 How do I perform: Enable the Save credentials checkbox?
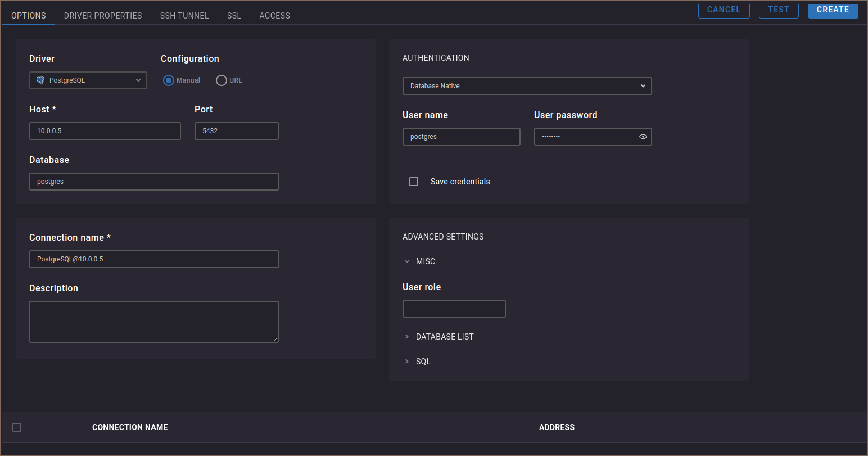pos(414,182)
